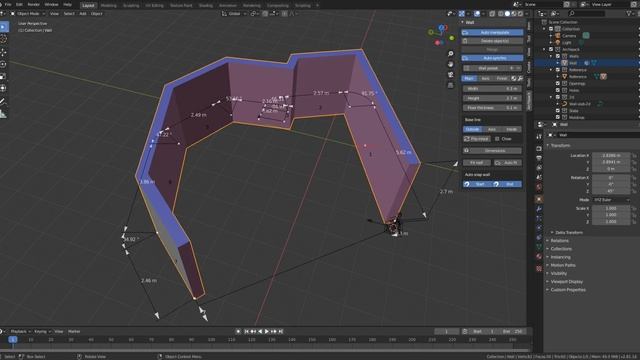
Task: Click the Flip in/out button
Action: (476, 139)
